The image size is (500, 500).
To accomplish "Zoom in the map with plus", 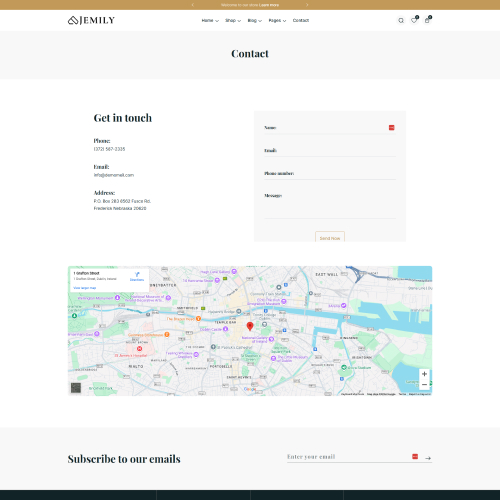I will (424, 374).
